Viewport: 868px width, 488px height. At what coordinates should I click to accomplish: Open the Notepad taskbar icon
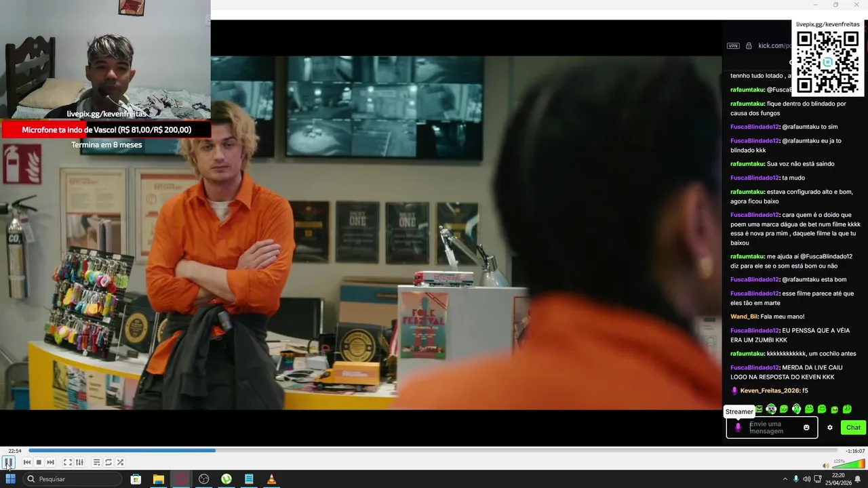tap(249, 479)
